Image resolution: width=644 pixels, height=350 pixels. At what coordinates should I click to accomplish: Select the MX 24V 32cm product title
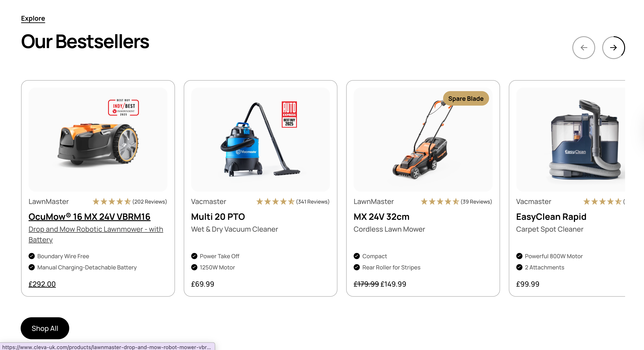(381, 216)
